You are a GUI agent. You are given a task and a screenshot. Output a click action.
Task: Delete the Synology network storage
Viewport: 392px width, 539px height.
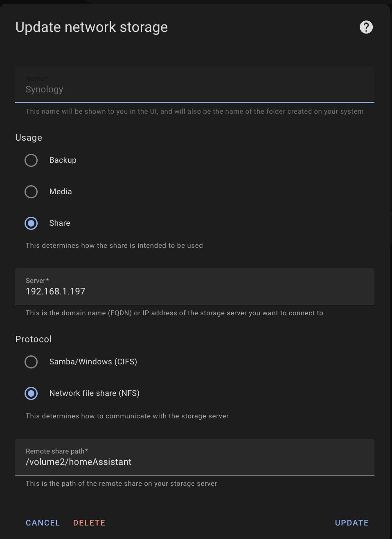coord(89,523)
